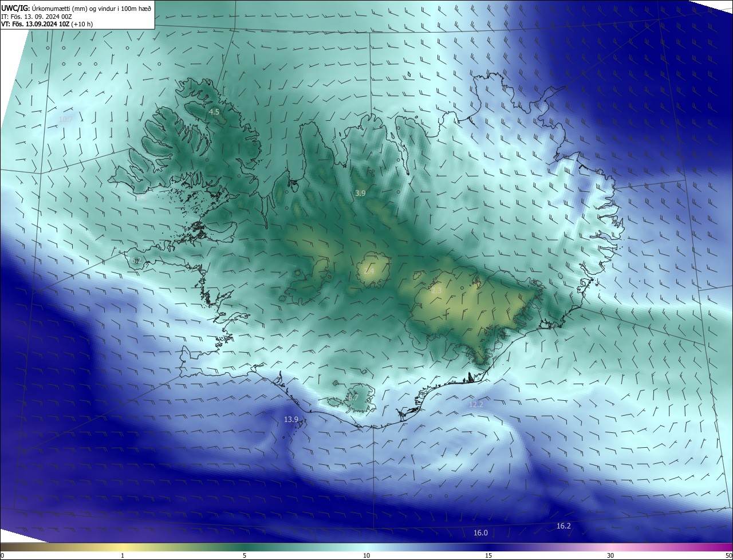733x560 pixels.
Task: Click the 3.7 value on the southern glacier
Action: pos(353,397)
